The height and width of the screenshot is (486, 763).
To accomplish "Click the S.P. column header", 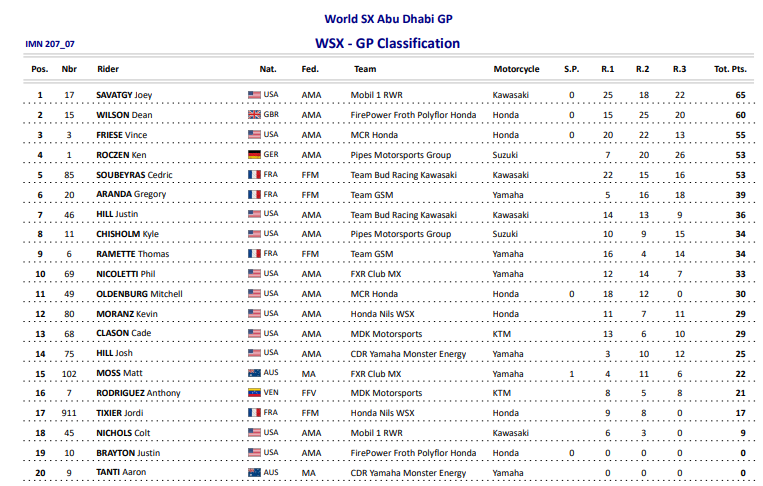I will [x=571, y=69].
